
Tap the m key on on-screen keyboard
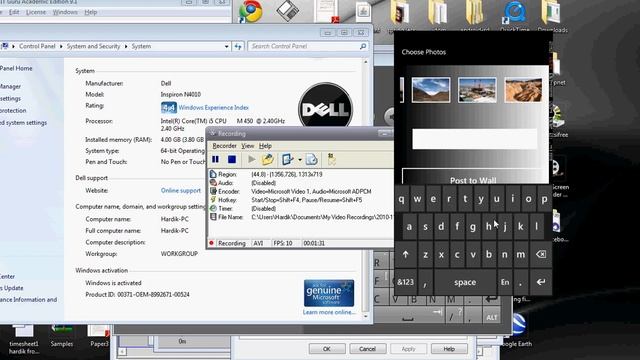pyautogui.click(x=521, y=255)
